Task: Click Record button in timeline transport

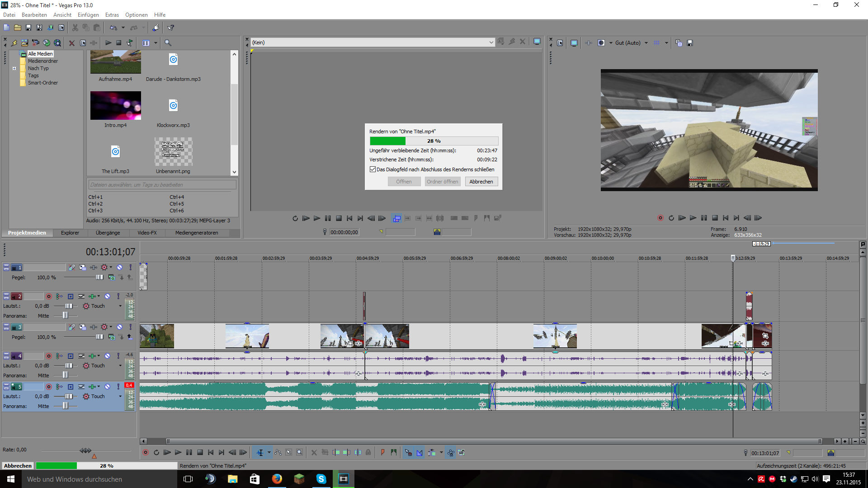Action: tap(146, 453)
